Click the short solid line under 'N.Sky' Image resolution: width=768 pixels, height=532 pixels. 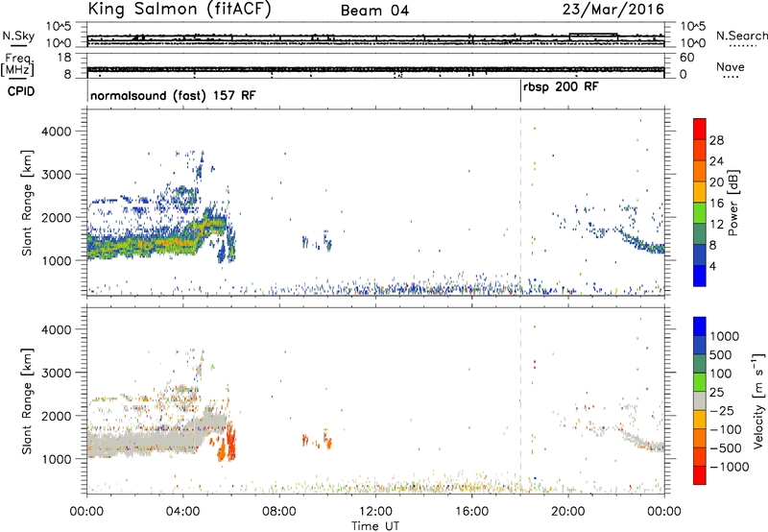18,45
